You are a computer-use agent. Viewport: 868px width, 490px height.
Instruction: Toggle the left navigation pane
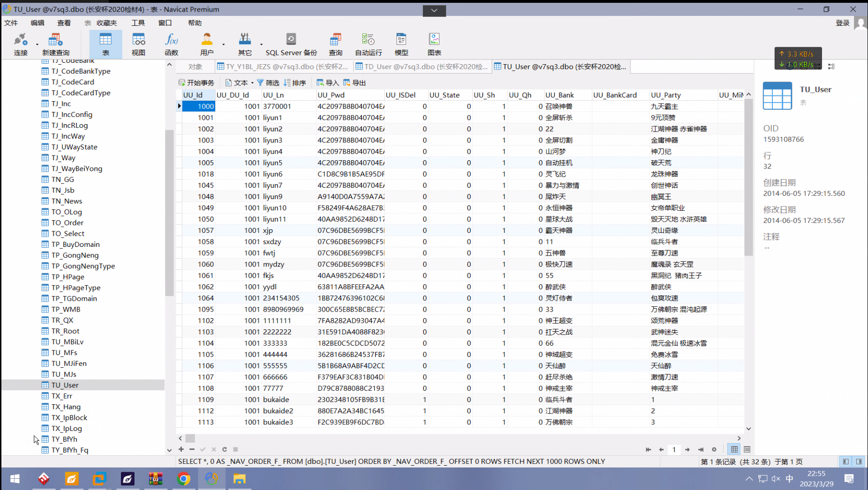[x=846, y=461]
